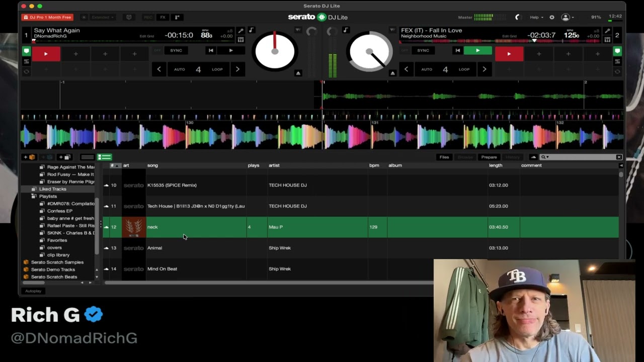Toggle deck 2 AUTO LOOP
This screenshot has height=362, width=644.
[445, 69]
